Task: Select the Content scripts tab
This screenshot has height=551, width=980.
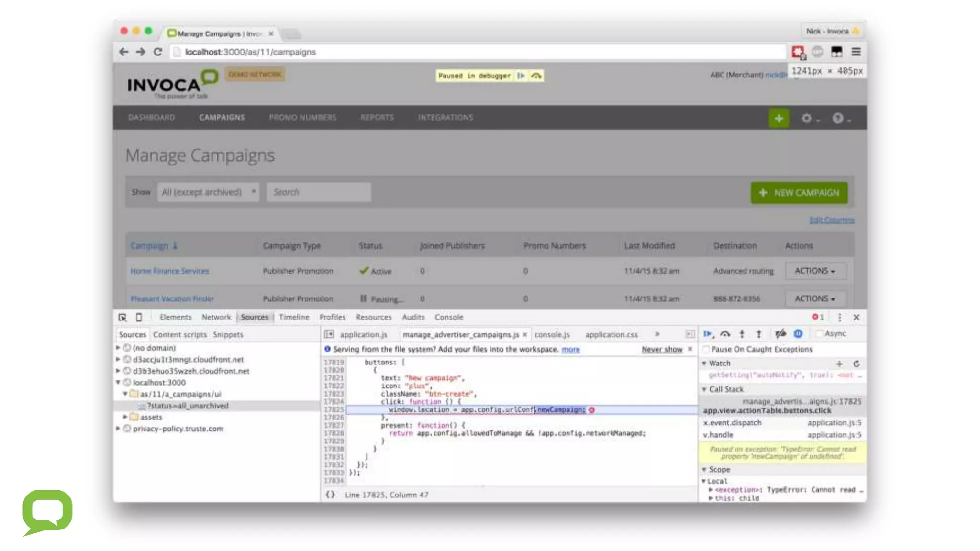Action: 180,335
